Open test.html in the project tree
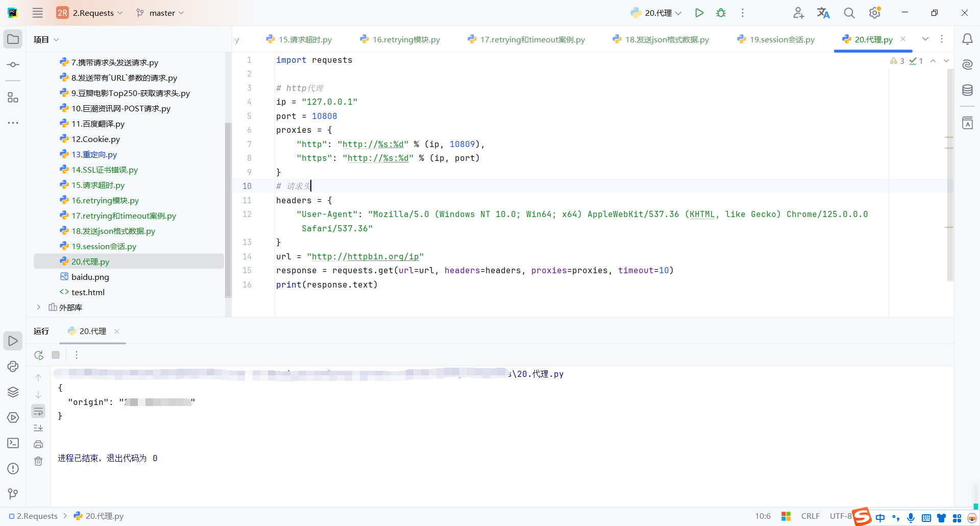Image resolution: width=980 pixels, height=526 pixels. 88,292
